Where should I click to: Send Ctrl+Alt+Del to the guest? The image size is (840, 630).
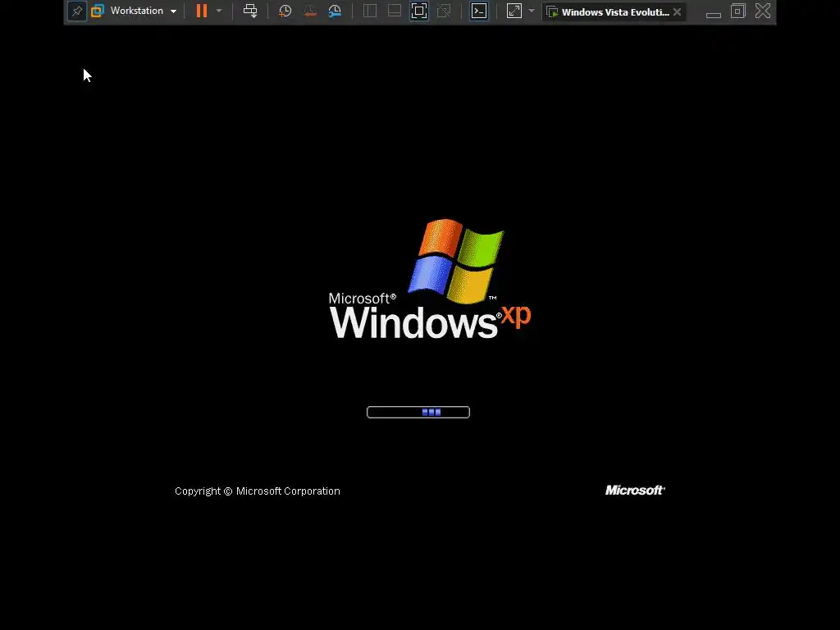[x=250, y=11]
